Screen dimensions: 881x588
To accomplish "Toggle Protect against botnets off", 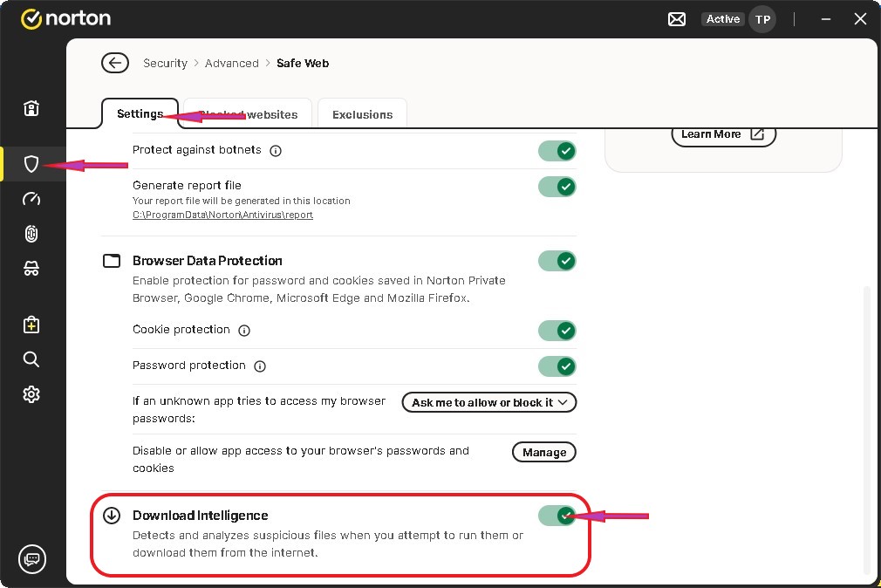I will (x=557, y=151).
